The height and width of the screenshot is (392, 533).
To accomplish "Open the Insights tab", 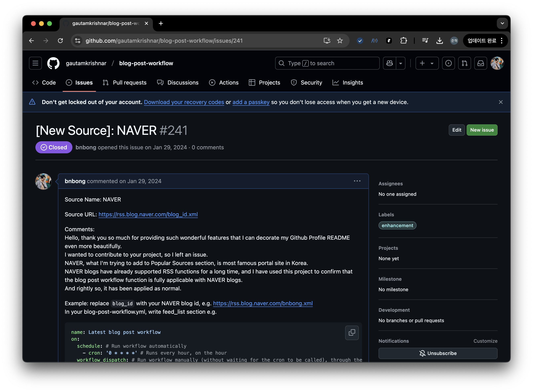I will 348,83.
